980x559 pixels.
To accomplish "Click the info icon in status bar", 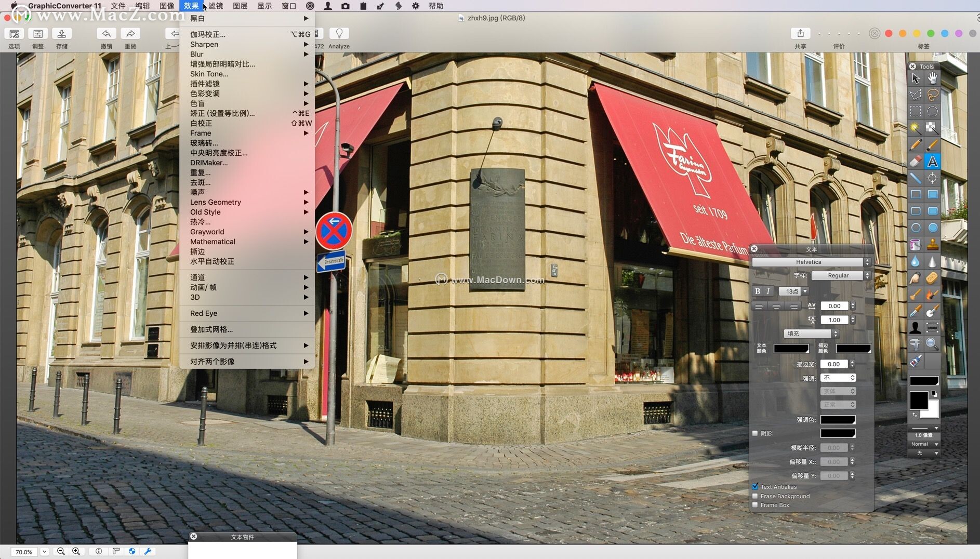I will pyautogui.click(x=99, y=551).
